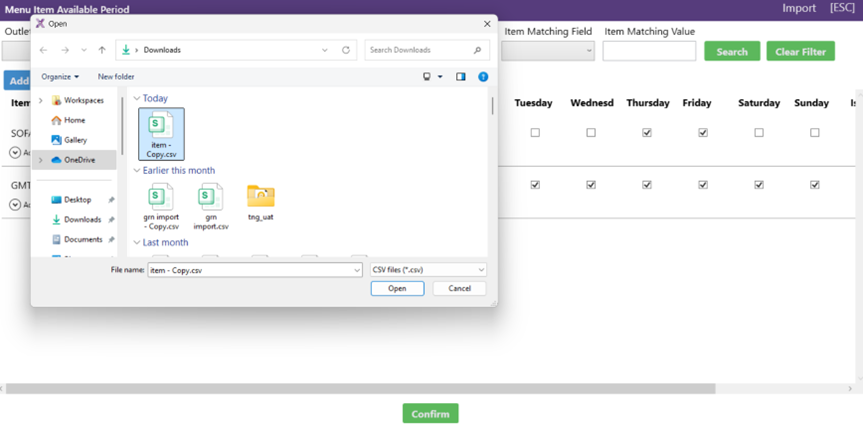
Task: Click the Refresh icon beside address bar
Action: (x=346, y=50)
